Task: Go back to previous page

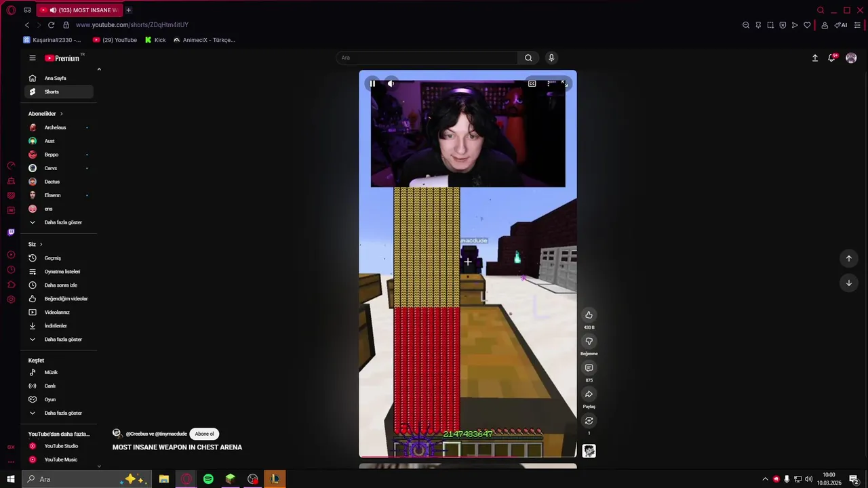Action: (x=27, y=25)
